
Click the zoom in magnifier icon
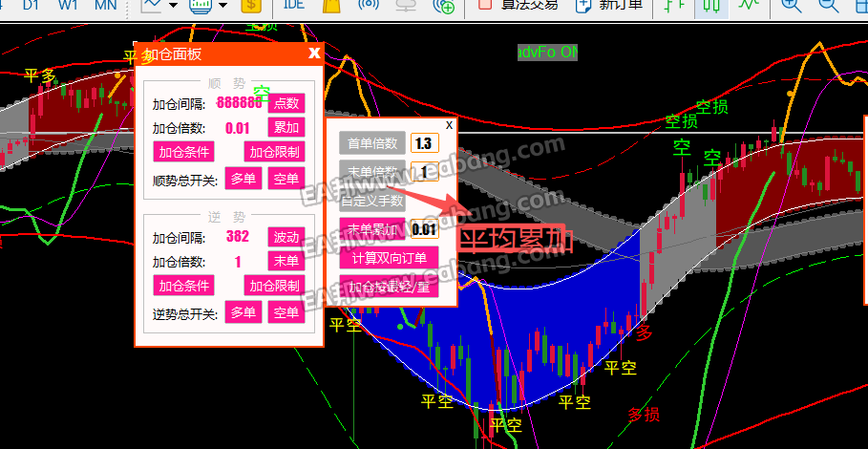(791, 5)
